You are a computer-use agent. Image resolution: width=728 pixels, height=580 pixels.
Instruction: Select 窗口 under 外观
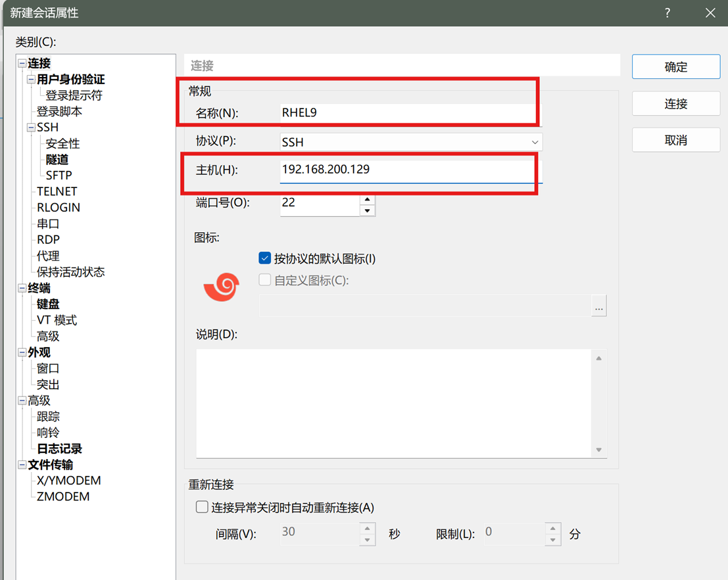(x=48, y=368)
